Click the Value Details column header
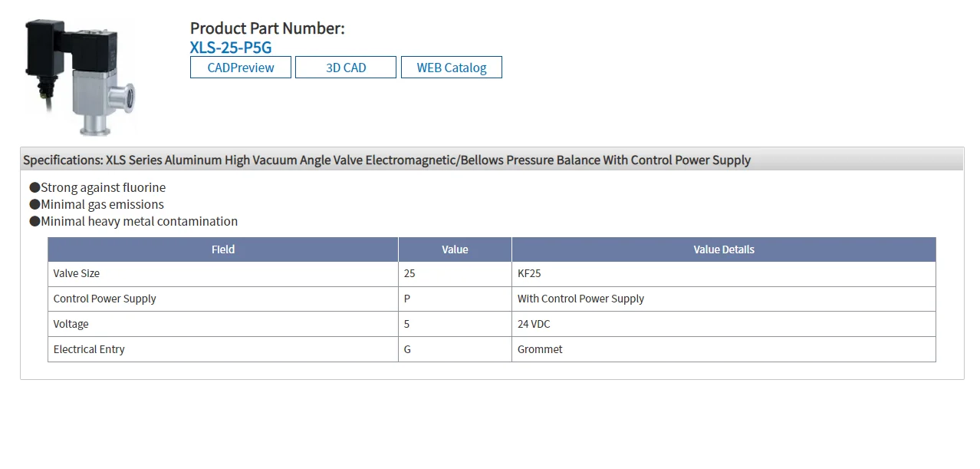The width and height of the screenshot is (980, 469). (724, 249)
